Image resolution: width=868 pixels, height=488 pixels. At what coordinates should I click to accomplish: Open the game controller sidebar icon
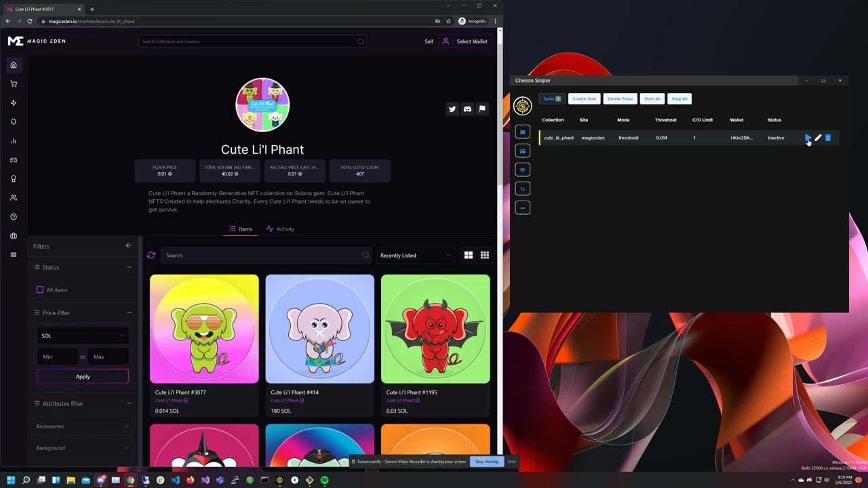pyautogui.click(x=14, y=160)
